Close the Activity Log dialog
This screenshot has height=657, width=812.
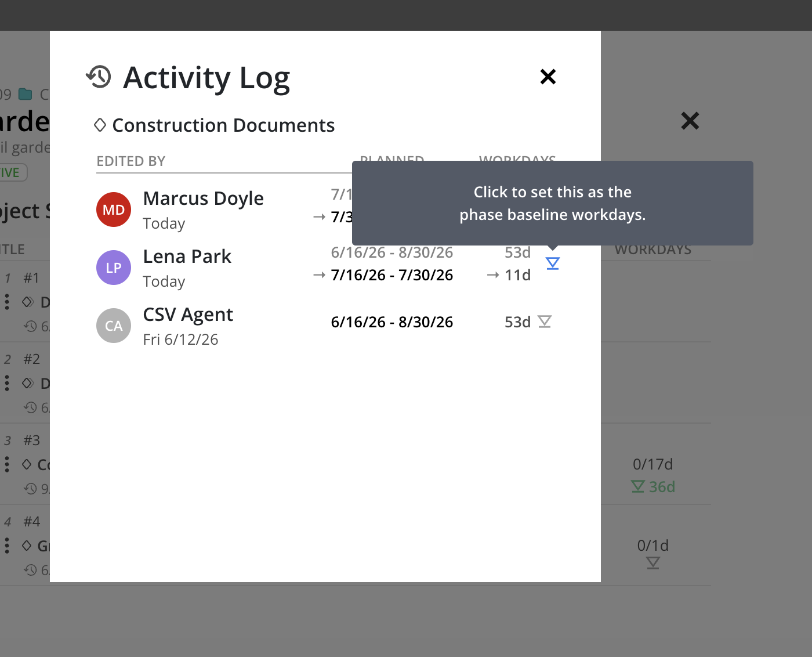[x=548, y=77]
